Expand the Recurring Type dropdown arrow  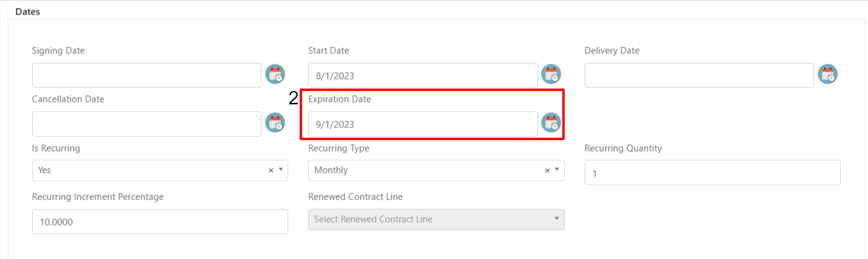pos(557,170)
